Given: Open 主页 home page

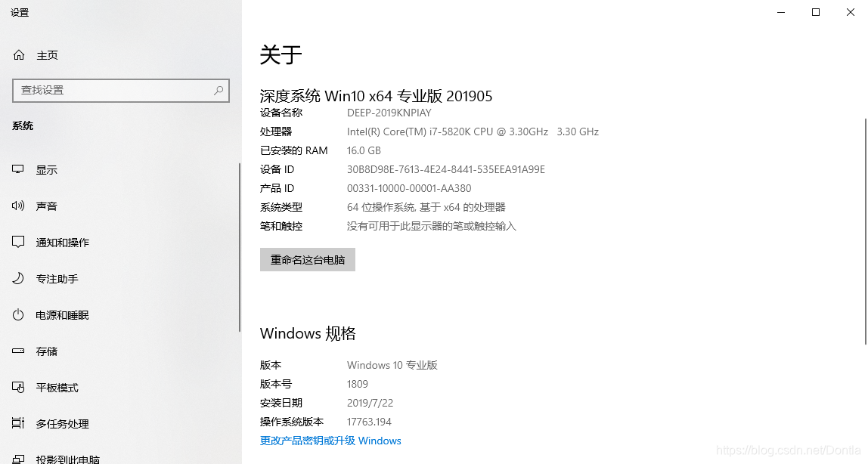Looking at the screenshot, I should 47,55.
